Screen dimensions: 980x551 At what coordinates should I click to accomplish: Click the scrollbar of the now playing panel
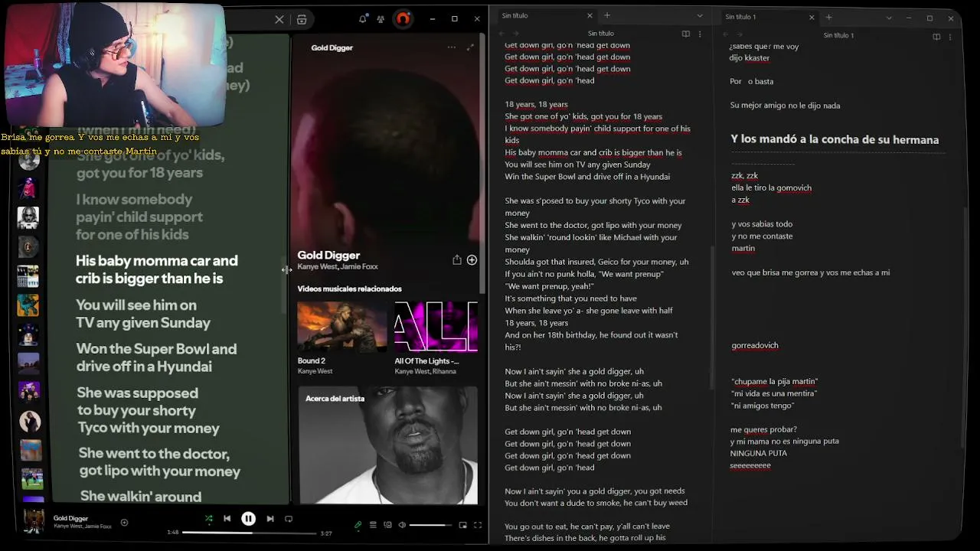pos(482,165)
